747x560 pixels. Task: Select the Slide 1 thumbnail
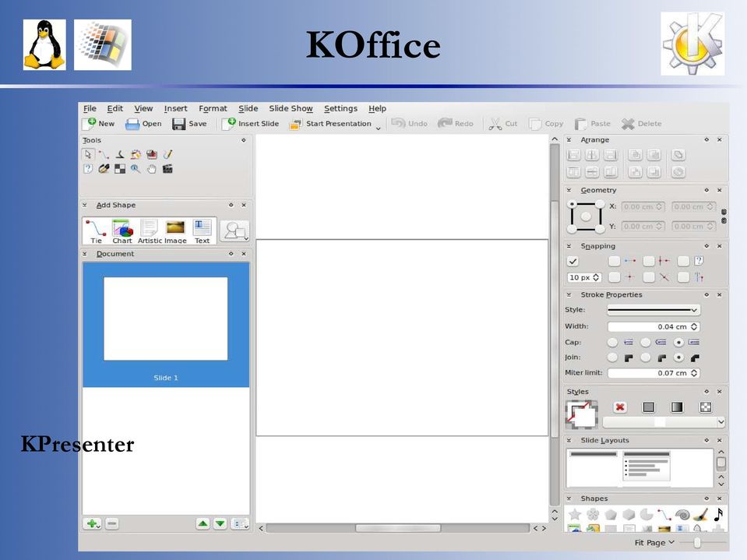click(166, 324)
